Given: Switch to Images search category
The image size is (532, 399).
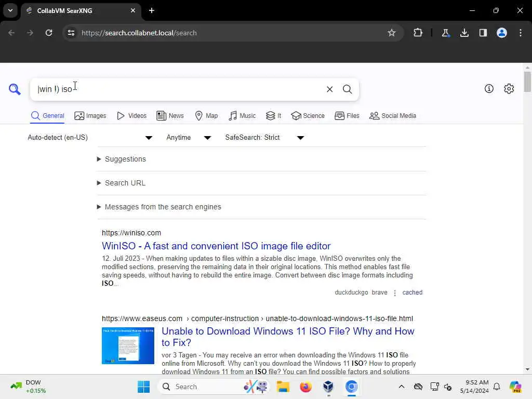Looking at the screenshot, I should tap(90, 116).
